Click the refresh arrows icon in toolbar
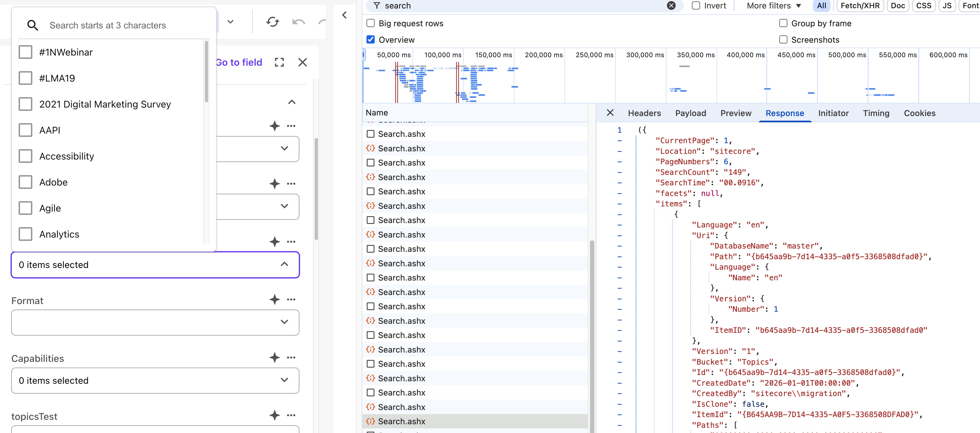 coord(273,22)
